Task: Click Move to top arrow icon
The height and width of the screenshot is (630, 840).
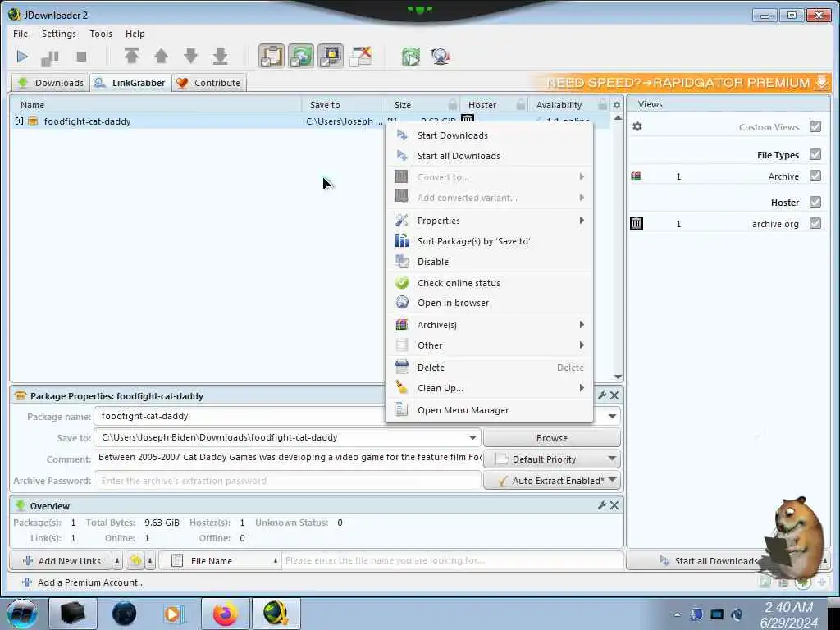Action: pos(131,56)
